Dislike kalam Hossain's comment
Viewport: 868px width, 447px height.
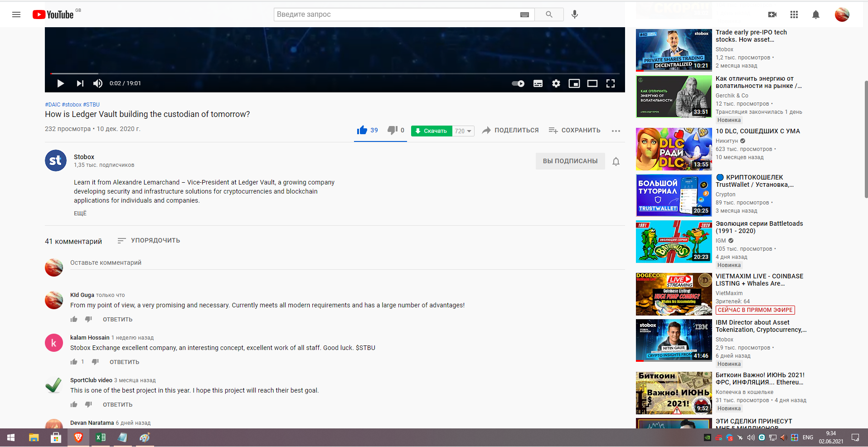(x=95, y=362)
